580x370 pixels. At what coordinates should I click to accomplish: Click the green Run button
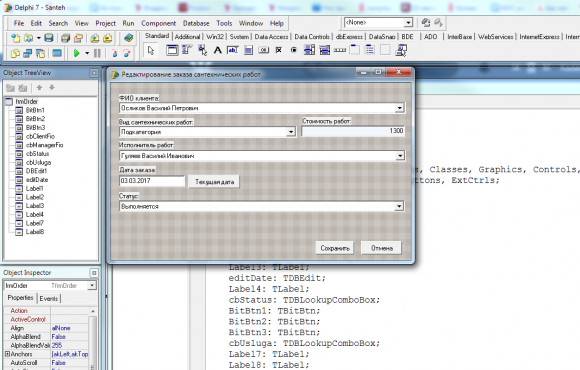[77, 53]
